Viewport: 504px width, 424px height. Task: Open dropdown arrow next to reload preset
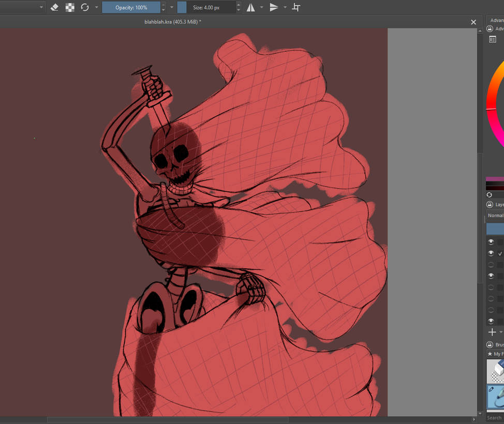[x=96, y=7]
